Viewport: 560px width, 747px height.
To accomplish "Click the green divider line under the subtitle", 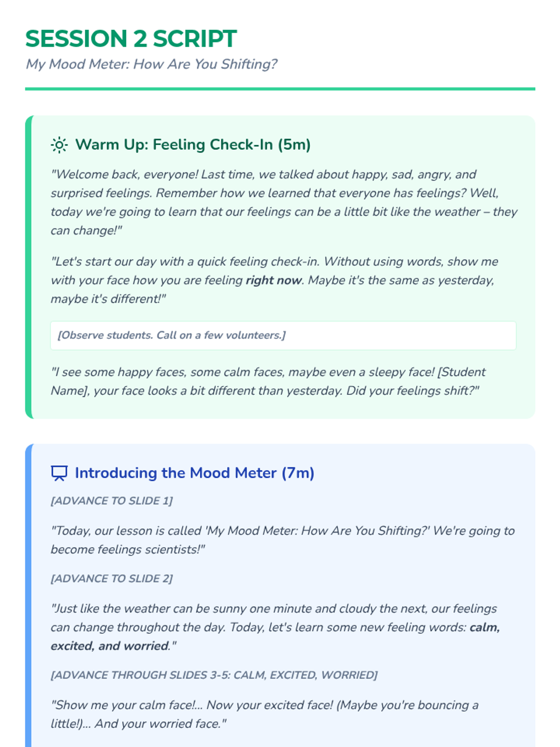I will [x=280, y=89].
